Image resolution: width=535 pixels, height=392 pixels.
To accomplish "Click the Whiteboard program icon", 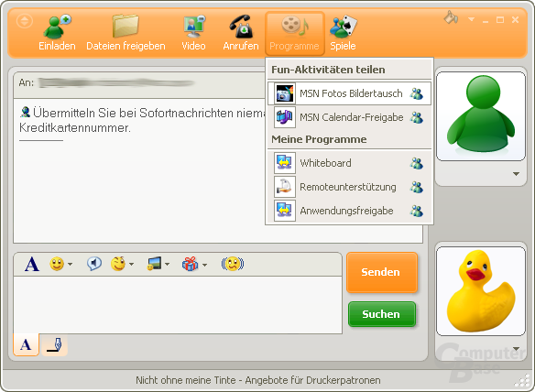I will pyautogui.click(x=285, y=163).
